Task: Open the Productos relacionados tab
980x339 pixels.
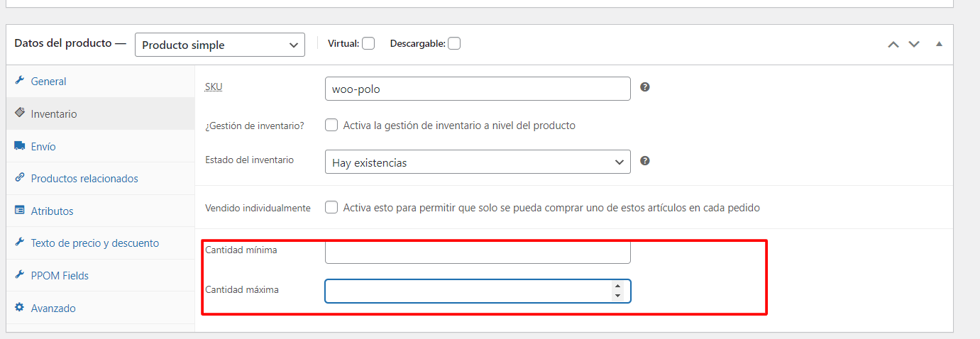Action: pos(101,179)
